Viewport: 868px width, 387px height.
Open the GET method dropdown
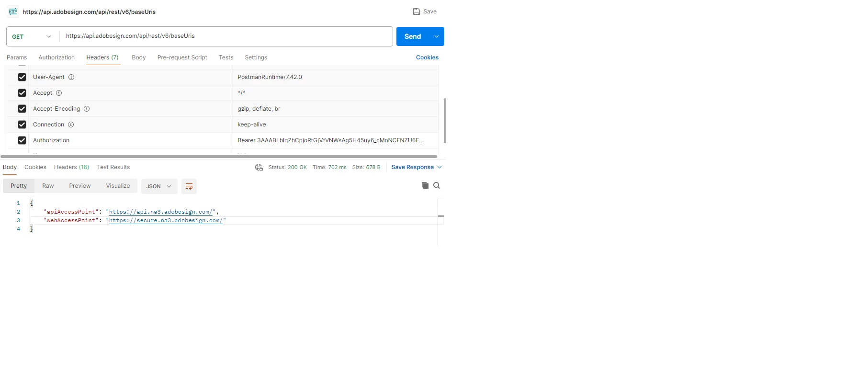[32, 36]
